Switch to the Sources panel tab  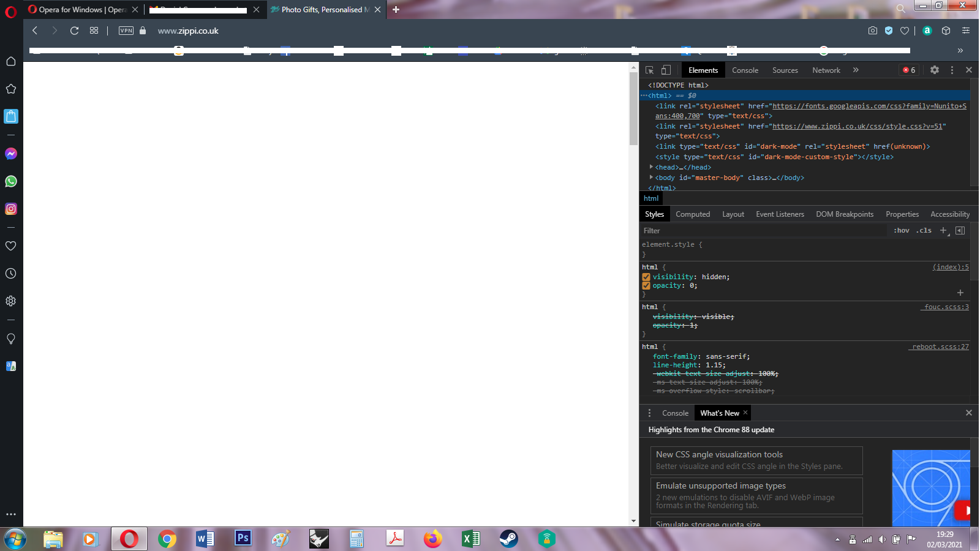coord(785,70)
